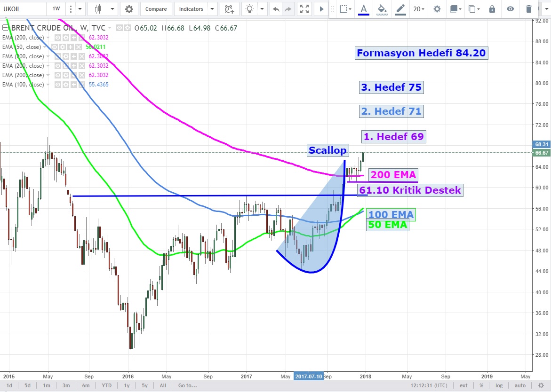Delete selected drawing with trash icon
This screenshot has width=551, height=392.
pyautogui.click(x=529, y=9)
